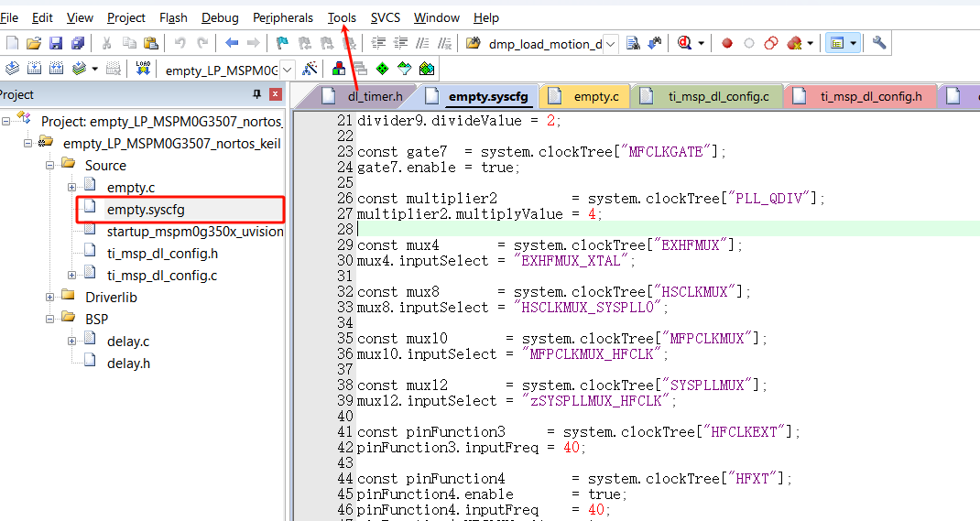The width and height of the screenshot is (980, 521).
Task: Download to flash with LOAD icon
Action: 143,69
